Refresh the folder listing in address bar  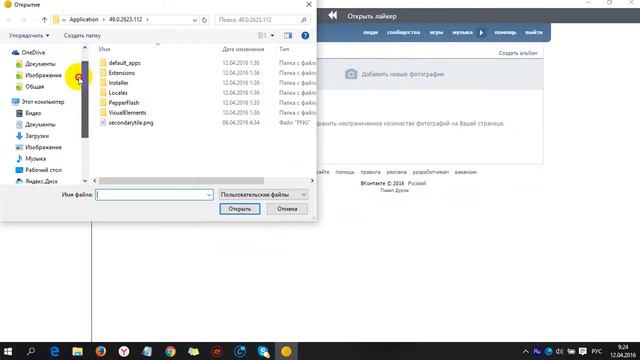(204, 20)
